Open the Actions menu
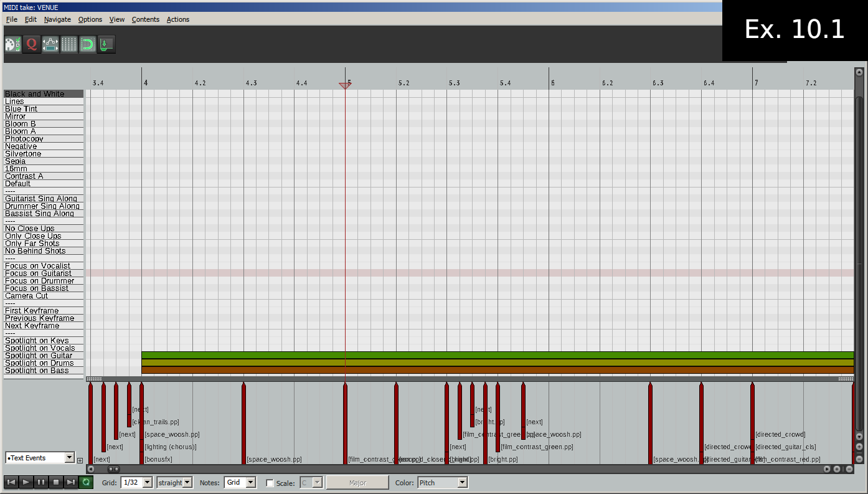 pos(178,19)
